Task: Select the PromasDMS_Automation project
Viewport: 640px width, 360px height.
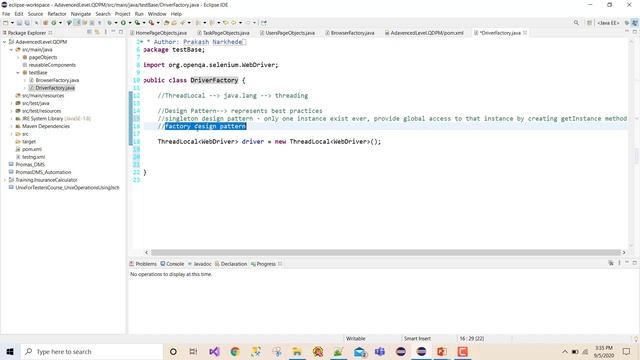Action: pyautogui.click(x=43, y=172)
